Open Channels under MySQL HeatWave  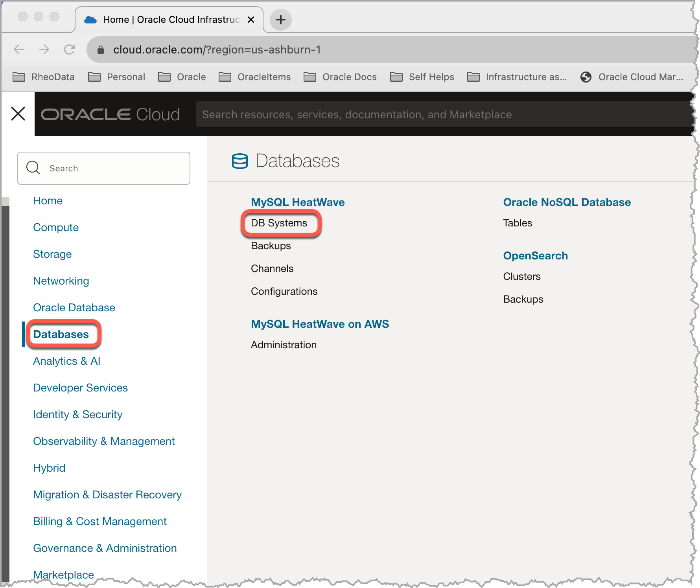[x=272, y=269]
